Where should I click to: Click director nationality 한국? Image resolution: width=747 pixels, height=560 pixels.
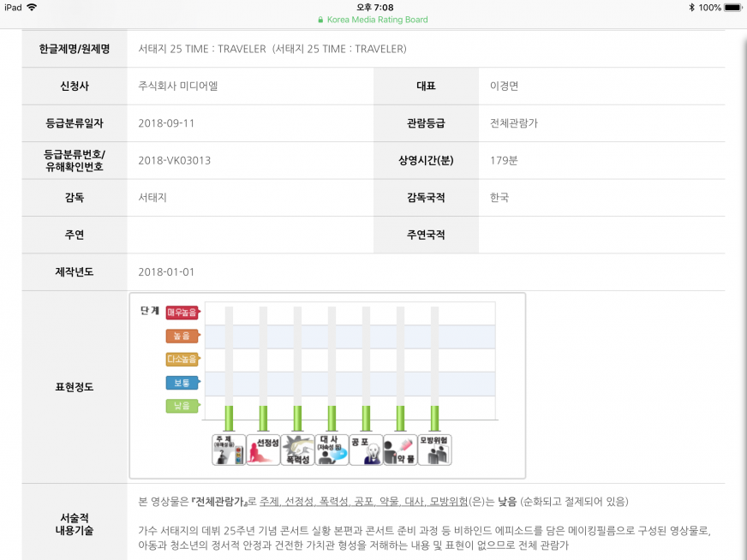(x=499, y=198)
